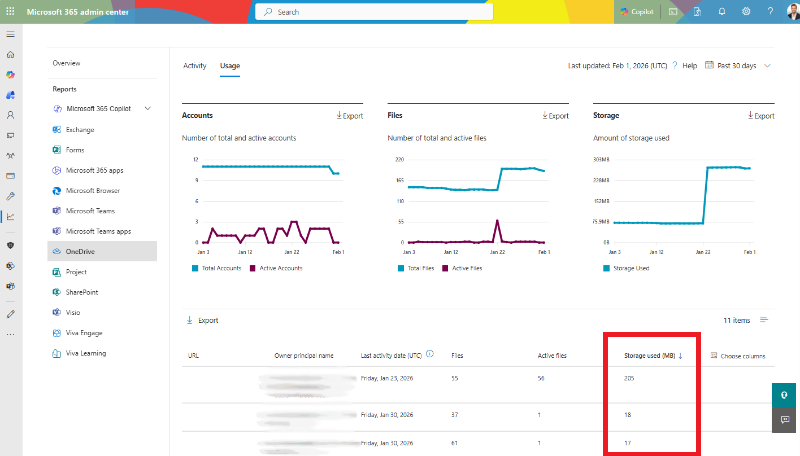Image resolution: width=800 pixels, height=456 pixels.
Task: Open Microsoft Browser report
Action: tap(93, 191)
